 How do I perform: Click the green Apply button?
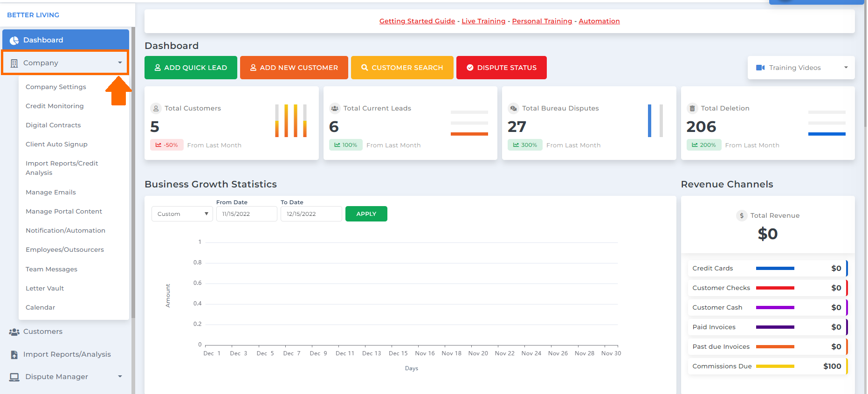coord(366,214)
